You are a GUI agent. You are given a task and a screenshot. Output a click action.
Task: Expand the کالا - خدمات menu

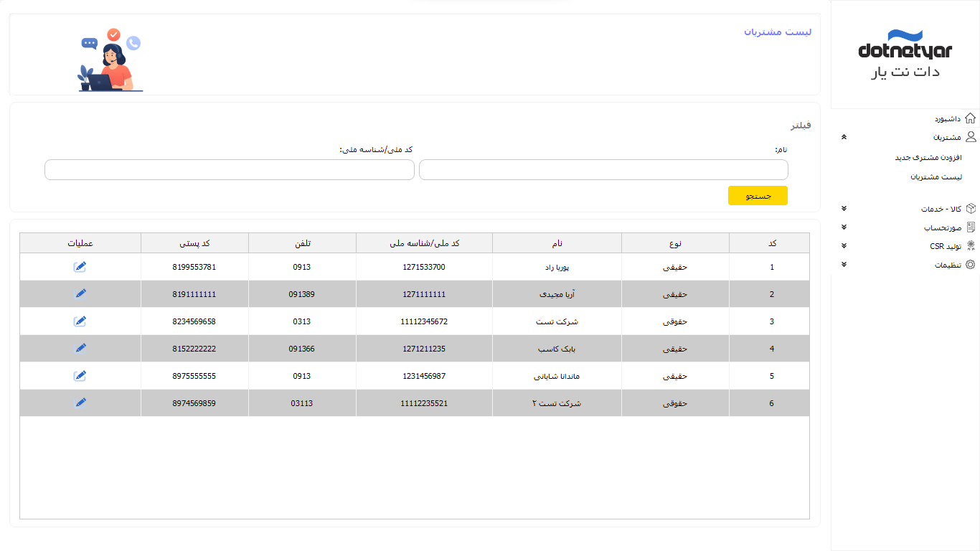(844, 209)
